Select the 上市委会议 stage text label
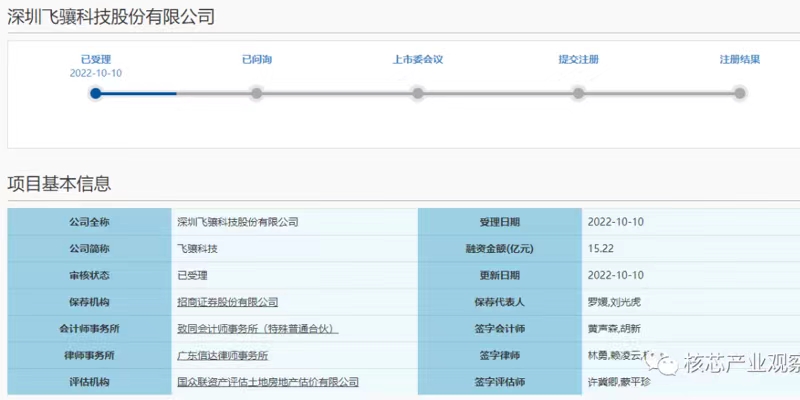 (x=418, y=59)
